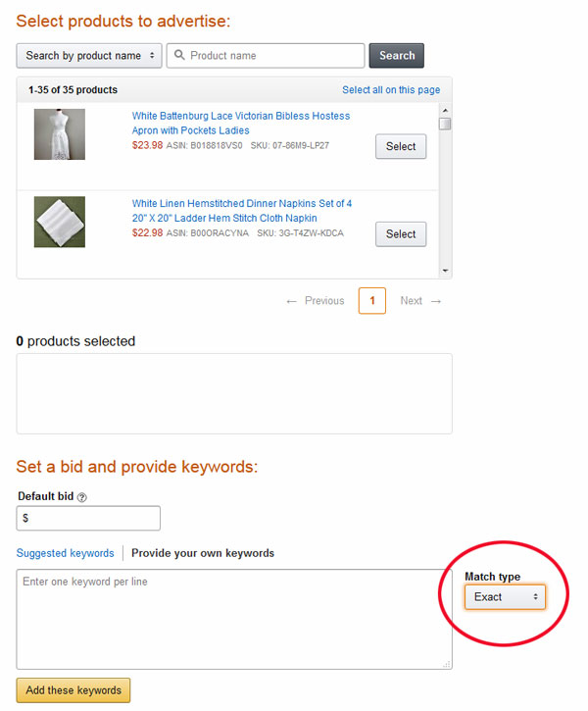Click the magnifier icon in product search field
This screenshot has width=588, height=711.
tap(179, 55)
